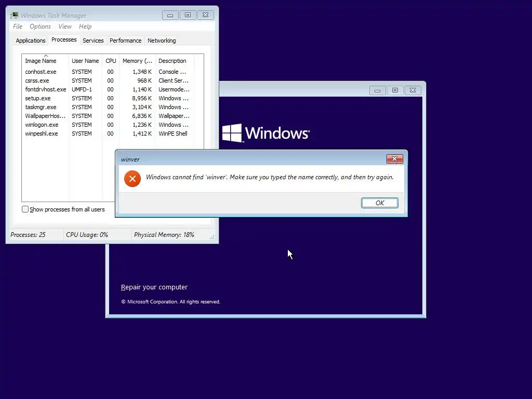Viewport: 532px width, 399px height.
Task: Switch to the Performance tab
Action: (125, 41)
